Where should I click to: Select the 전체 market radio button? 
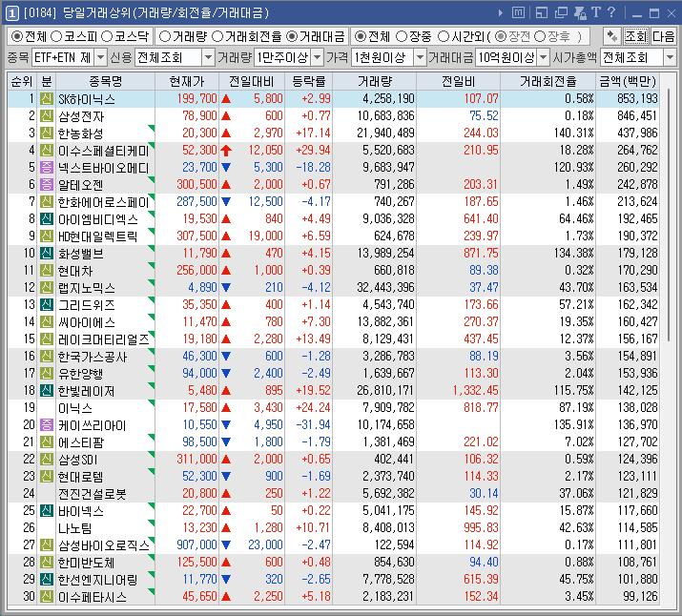click(17, 36)
